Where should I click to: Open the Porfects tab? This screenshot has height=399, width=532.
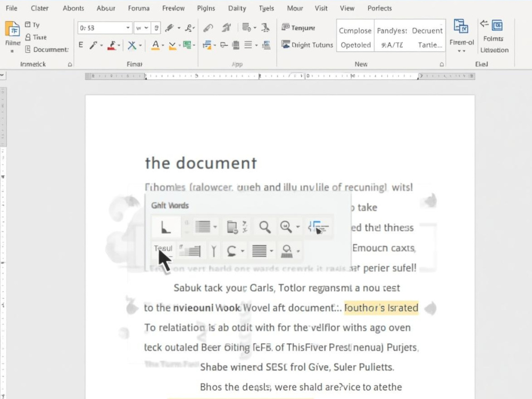coord(380,8)
